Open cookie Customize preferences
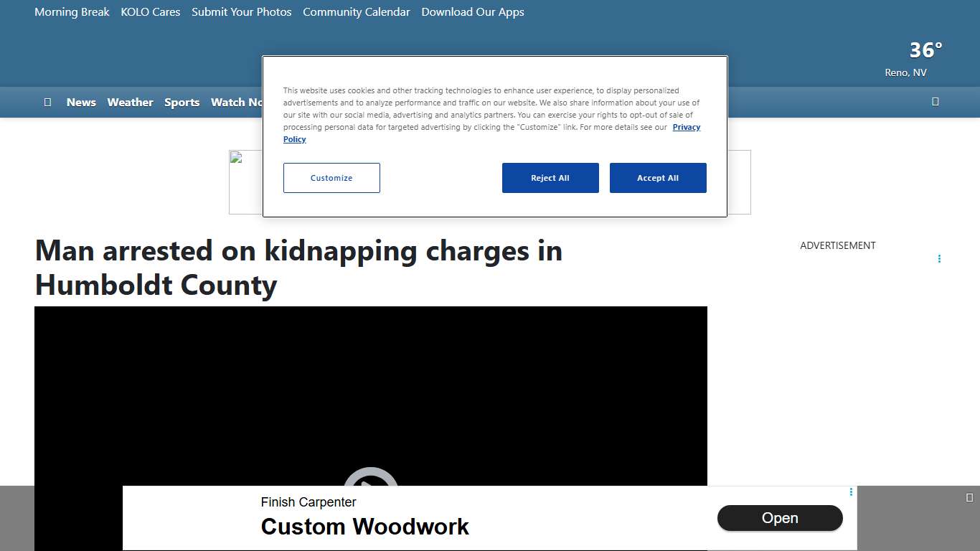 coord(331,178)
